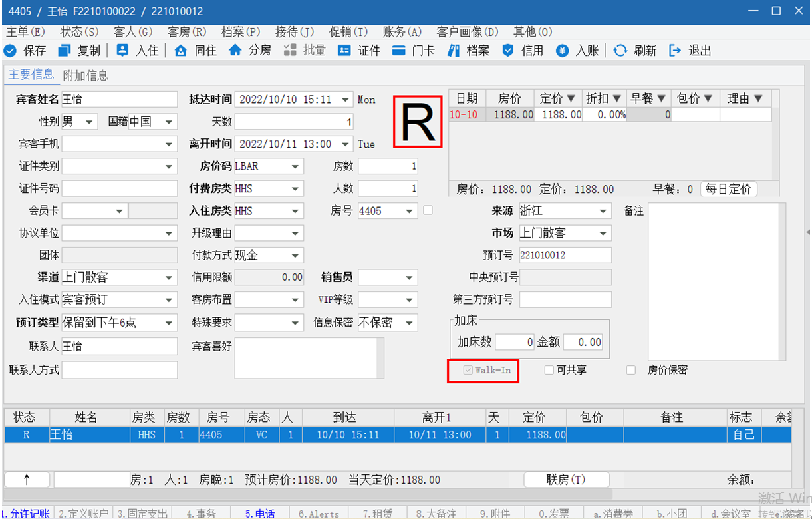Focus the 第三方预订号 input field
Viewport: 812px width, 519px height.
pyautogui.click(x=565, y=299)
